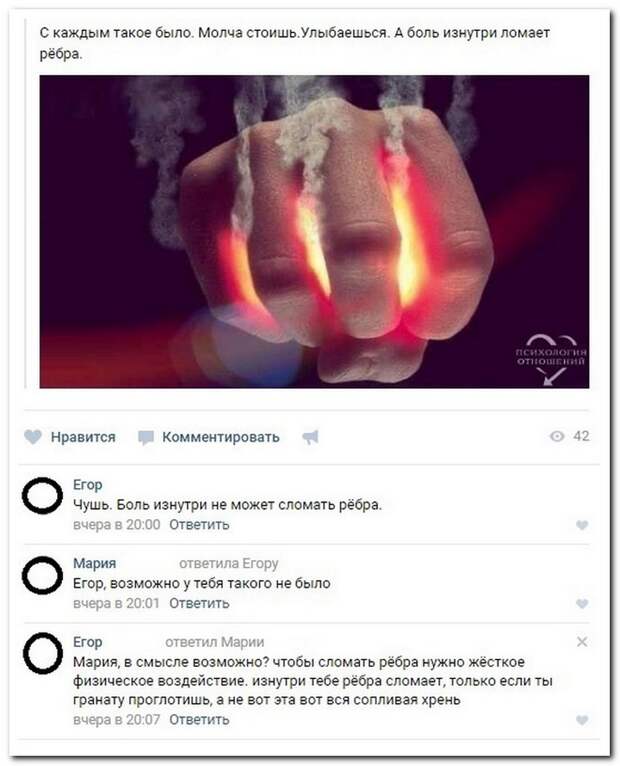Click the 'ответила Егору' reply reference

[229, 564]
